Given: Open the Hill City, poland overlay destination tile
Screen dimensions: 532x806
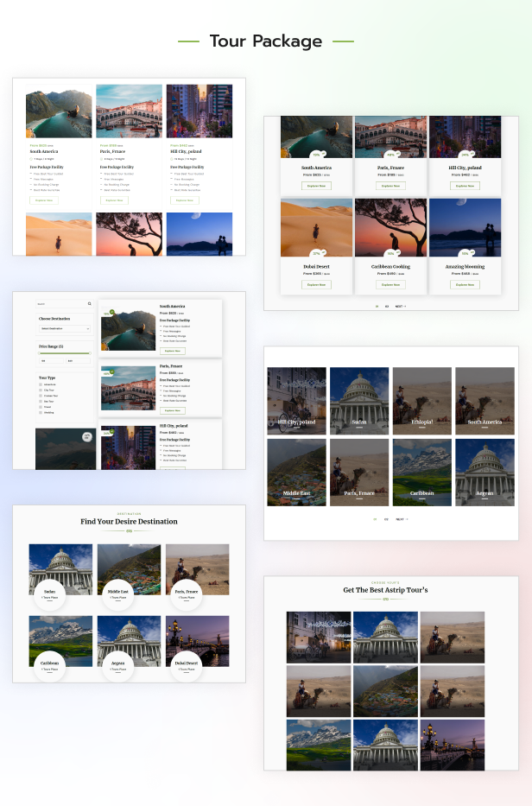Looking at the screenshot, I should tap(296, 401).
